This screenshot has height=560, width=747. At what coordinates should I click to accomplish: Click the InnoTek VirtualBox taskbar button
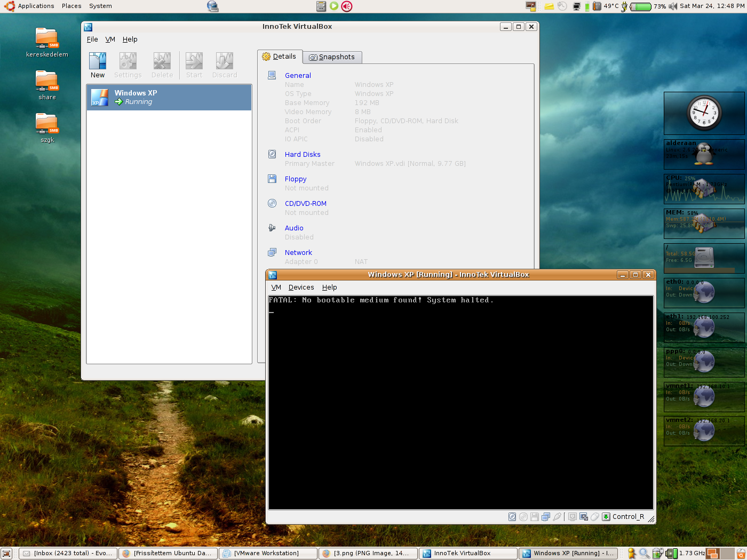tap(468, 553)
